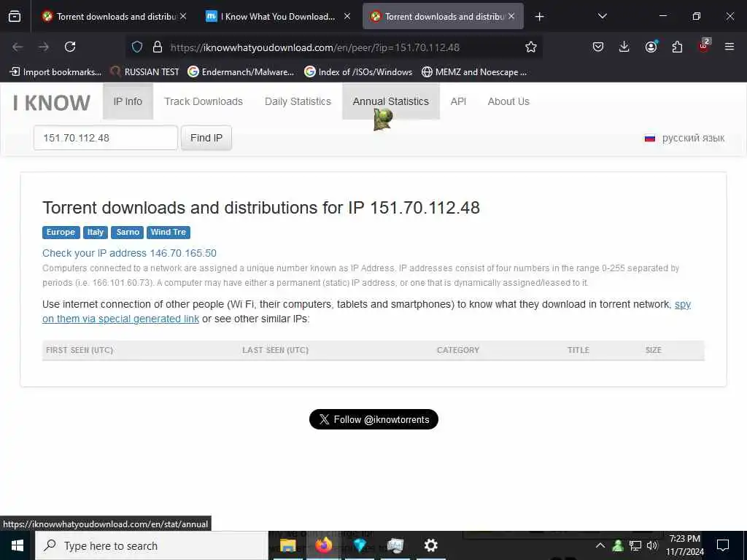Click SIZE column header
The image size is (747, 560).
(x=653, y=350)
